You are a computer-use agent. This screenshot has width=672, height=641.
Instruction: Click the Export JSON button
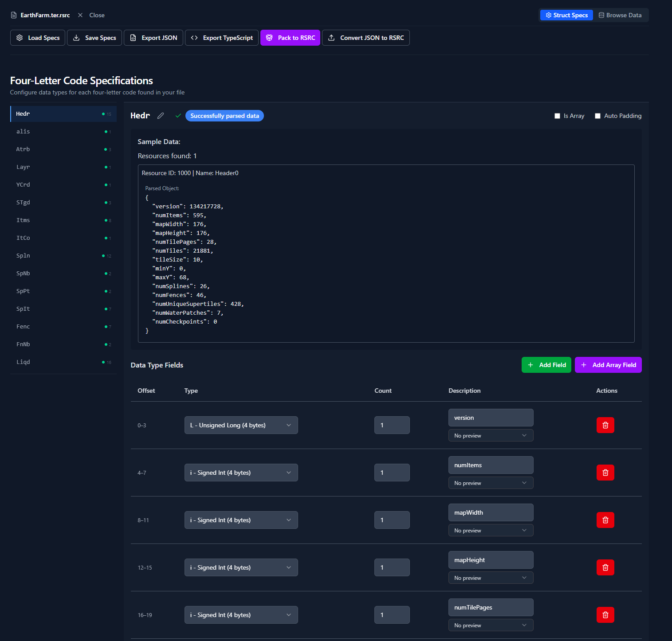tap(153, 38)
